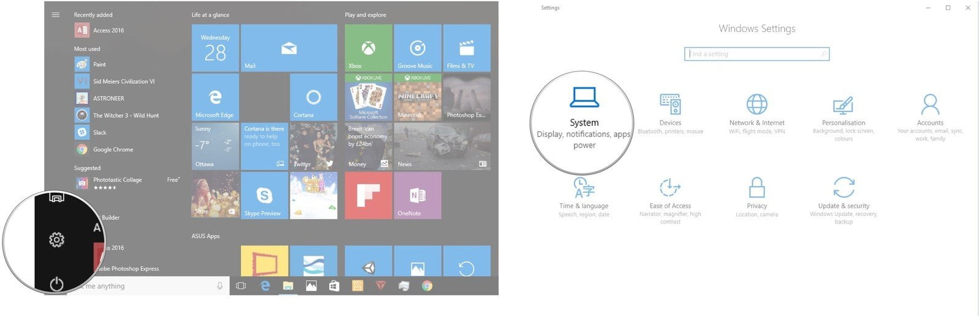Open the Skype Preview tile

265,195
